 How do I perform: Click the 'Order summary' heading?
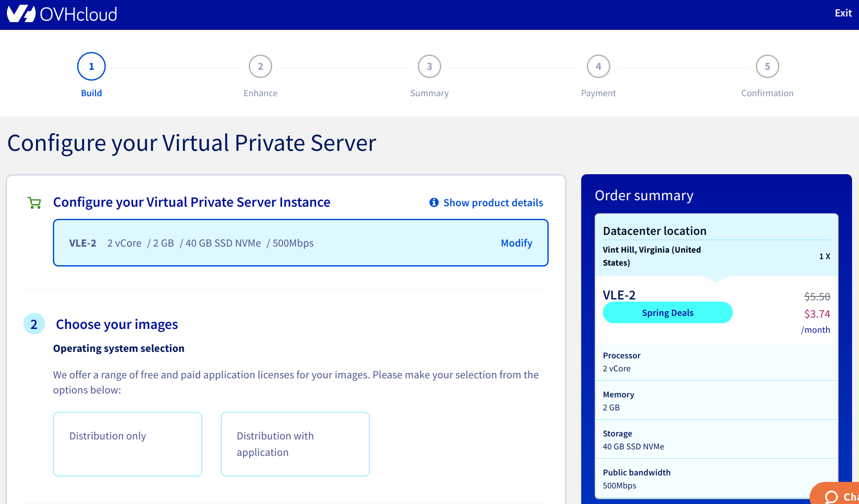click(644, 195)
